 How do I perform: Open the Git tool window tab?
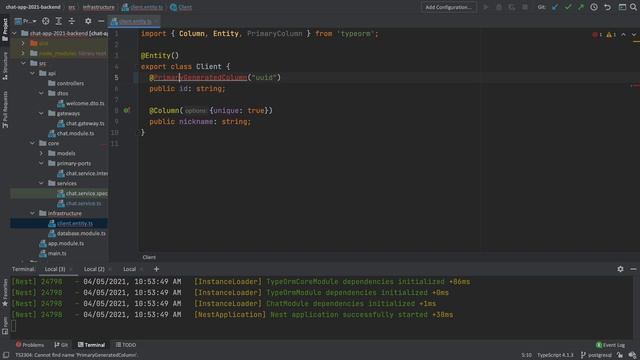[x=61, y=345]
